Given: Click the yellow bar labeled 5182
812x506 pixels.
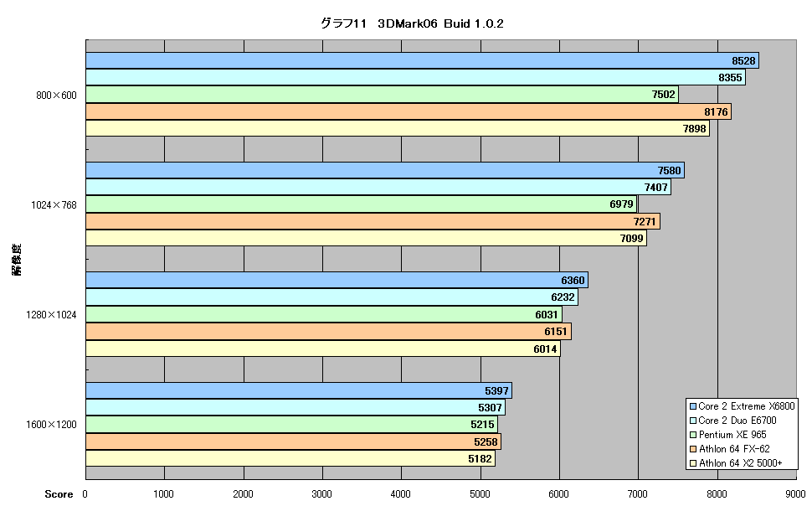Looking at the screenshot, I should coord(290,458).
